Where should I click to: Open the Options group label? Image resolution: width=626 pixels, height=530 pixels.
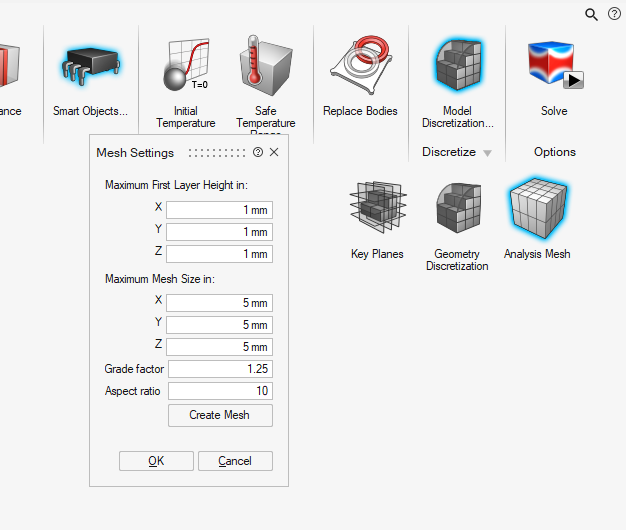[555, 152]
